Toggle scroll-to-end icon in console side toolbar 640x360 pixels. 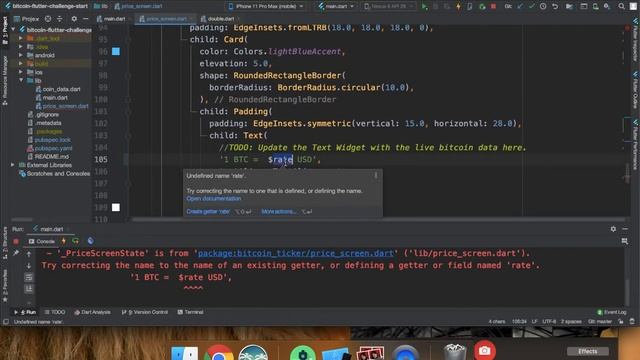[x=29, y=289]
